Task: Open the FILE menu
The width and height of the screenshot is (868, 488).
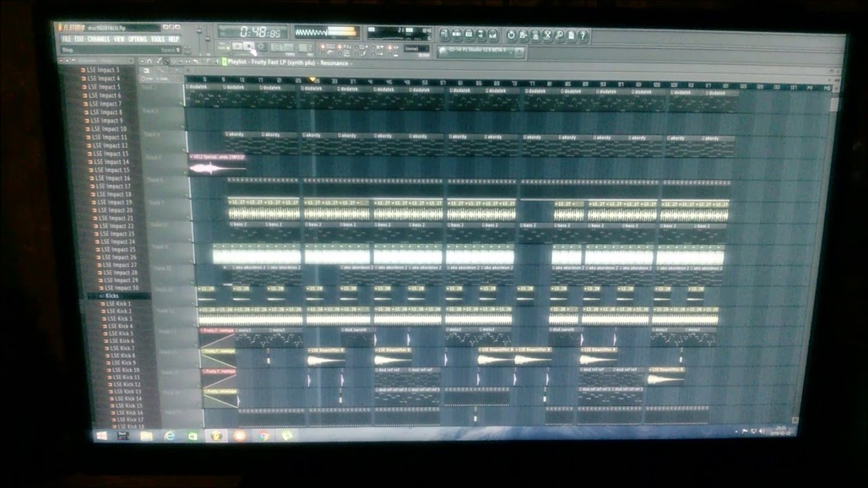Action: tap(66, 39)
